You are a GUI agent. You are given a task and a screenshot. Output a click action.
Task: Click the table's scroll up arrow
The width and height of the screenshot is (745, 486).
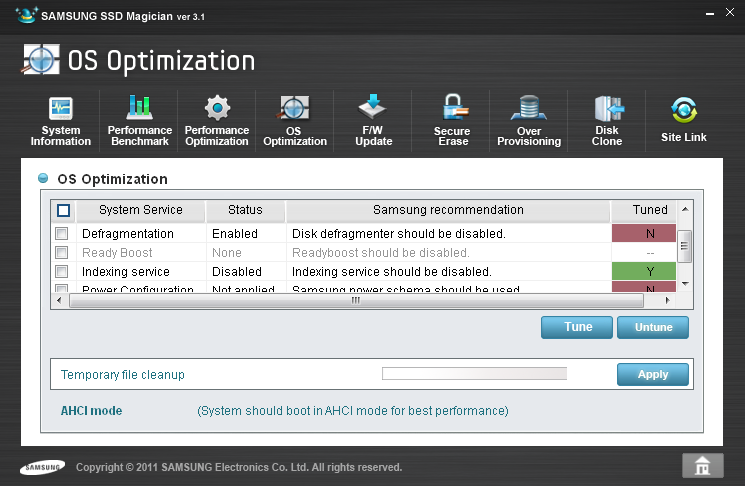[x=685, y=209]
